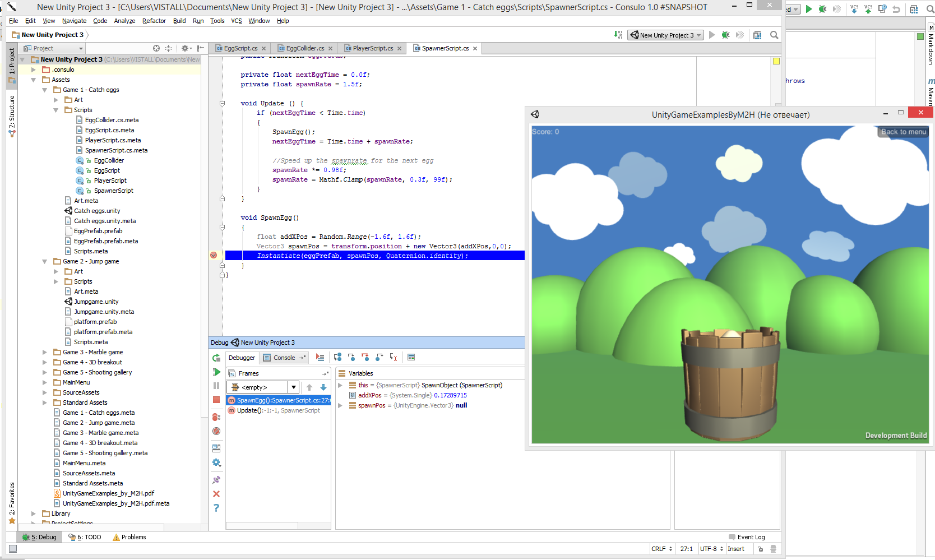Switch to the PlayerScript.cs editor tab
Image resolution: width=935 pixels, height=560 pixels.
click(x=373, y=48)
